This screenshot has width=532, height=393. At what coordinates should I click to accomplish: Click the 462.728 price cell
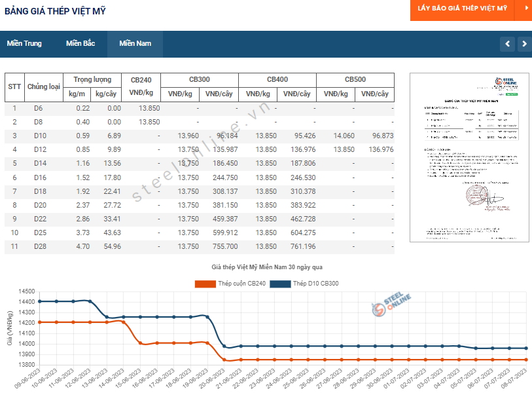tap(303, 219)
